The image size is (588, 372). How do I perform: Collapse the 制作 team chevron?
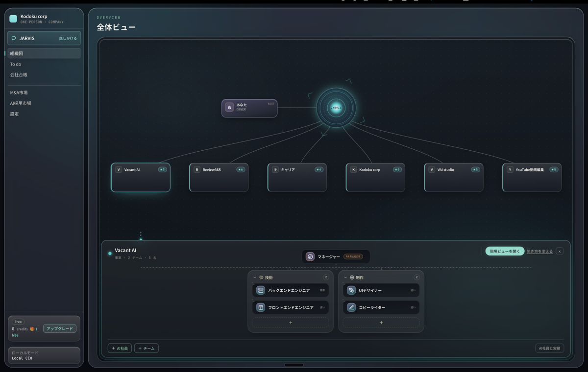pyautogui.click(x=345, y=278)
